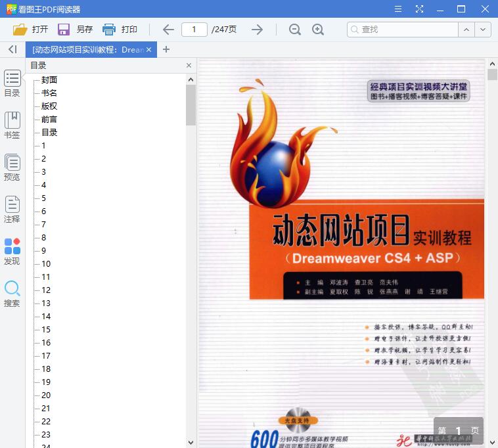Jump to outline item 7
Screen dimensions: 498x448
(44, 224)
